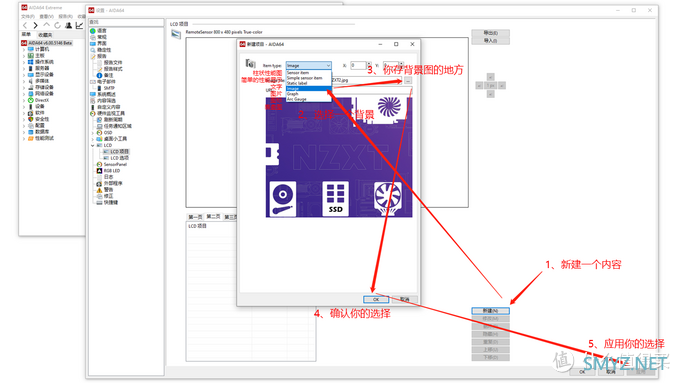Click the user report icon in toolbar

69,26
